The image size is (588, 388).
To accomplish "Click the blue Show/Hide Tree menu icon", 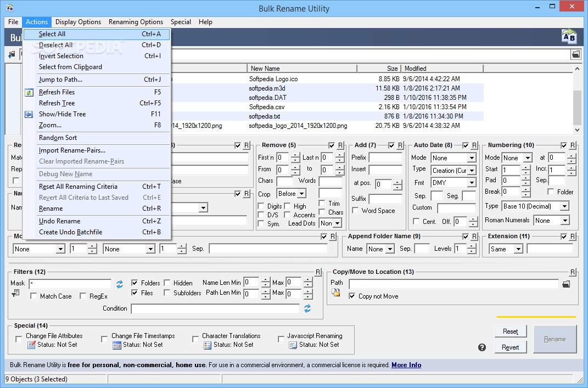I will click(29, 114).
